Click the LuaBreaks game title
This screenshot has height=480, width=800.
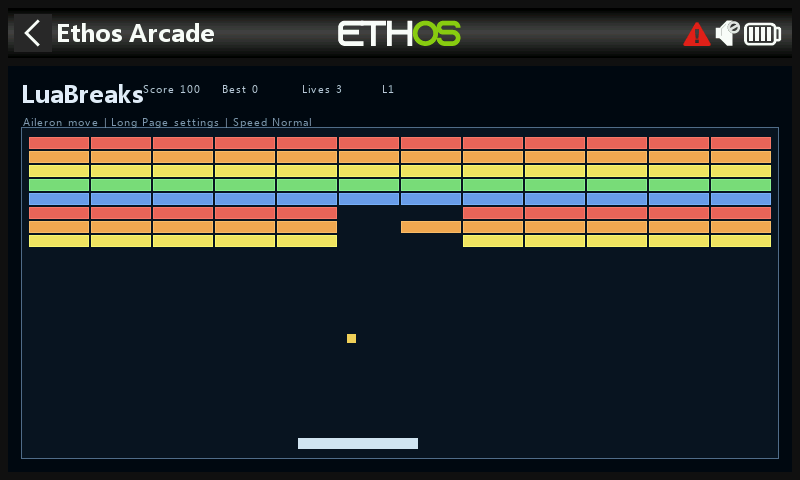[82, 94]
